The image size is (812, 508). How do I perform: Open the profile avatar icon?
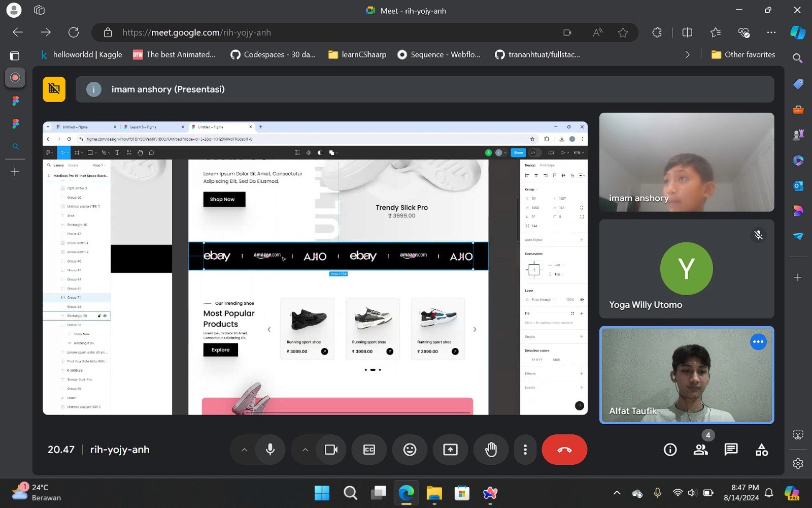point(14,10)
